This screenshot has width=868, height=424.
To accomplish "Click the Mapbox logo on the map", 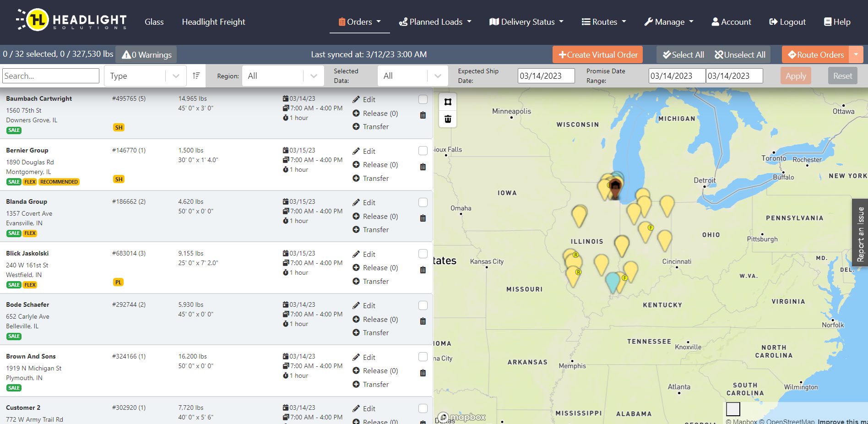I will (x=461, y=417).
